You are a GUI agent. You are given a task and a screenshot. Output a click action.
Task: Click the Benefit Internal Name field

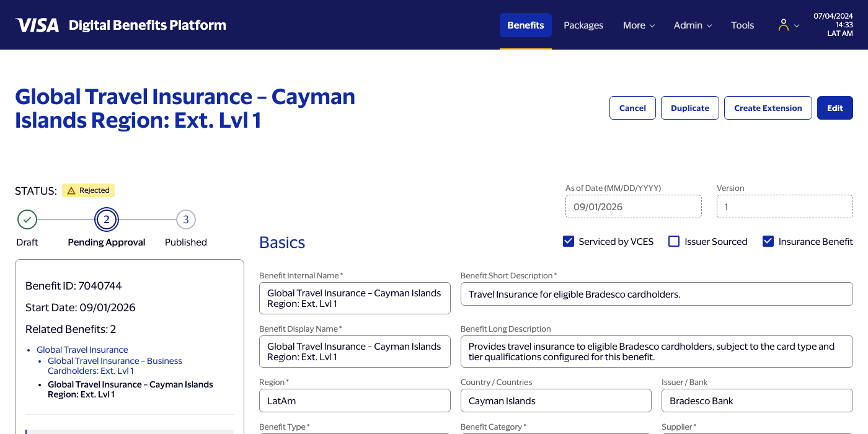pos(355,298)
